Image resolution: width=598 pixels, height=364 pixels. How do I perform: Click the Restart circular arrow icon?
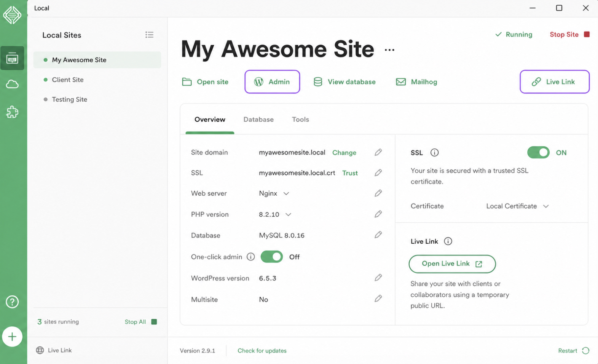[x=585, y=351]
